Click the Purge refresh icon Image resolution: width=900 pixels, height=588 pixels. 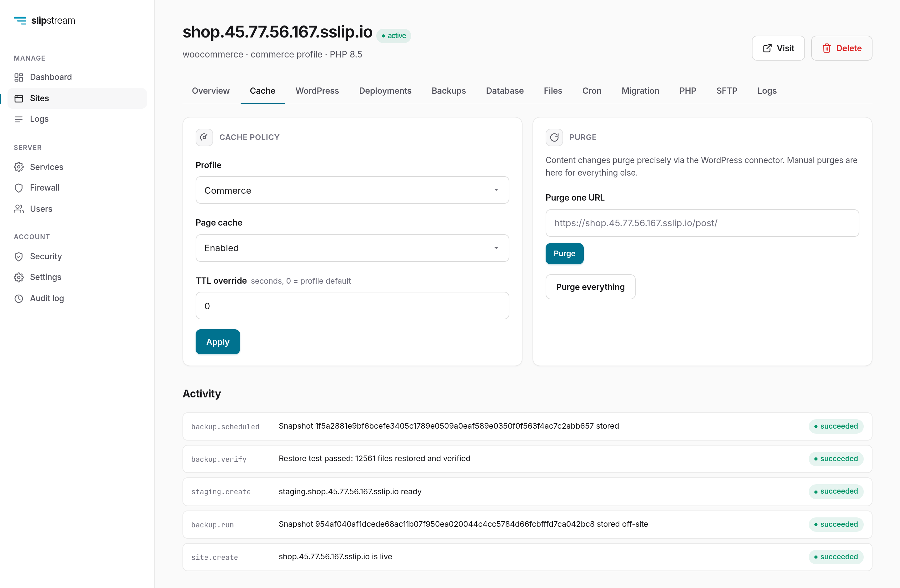pos(554,137)
